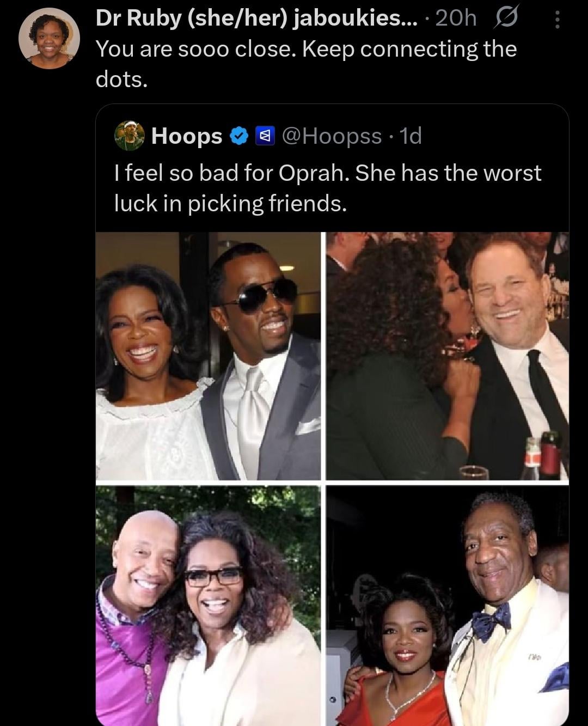
Task: Open the three-dot more options menu
Action: pos(556,20)
